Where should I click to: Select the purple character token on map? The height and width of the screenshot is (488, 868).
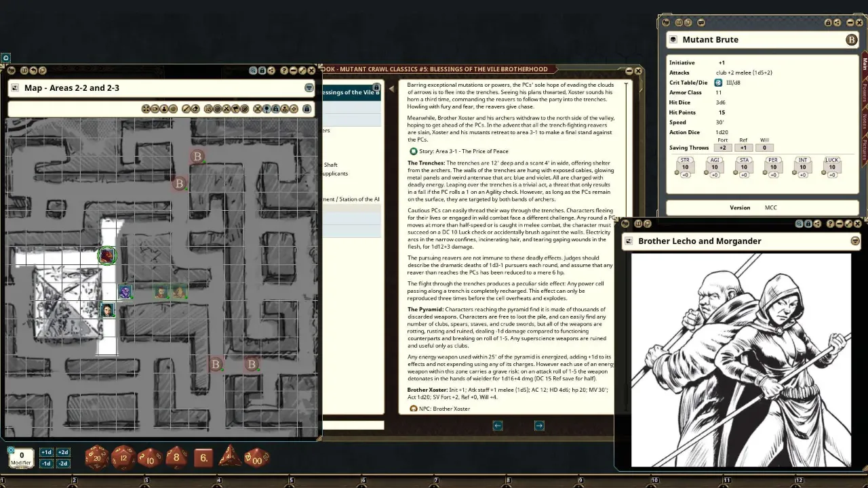125,291
